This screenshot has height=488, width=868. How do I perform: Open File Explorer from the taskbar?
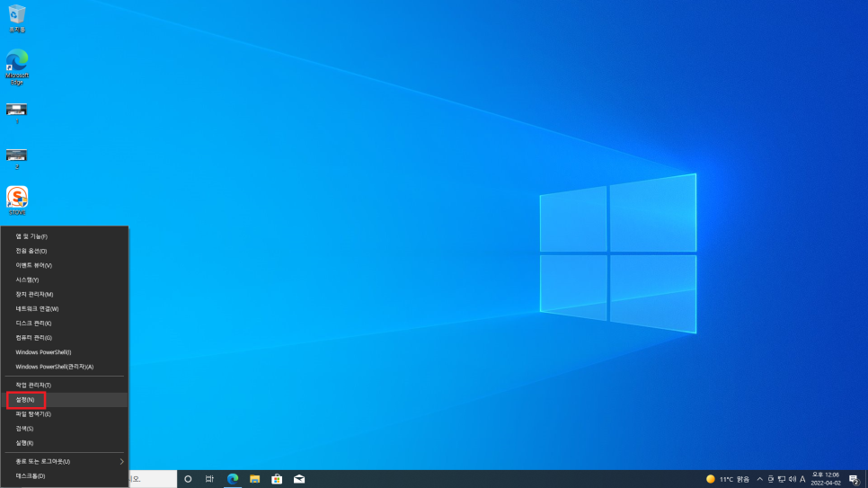point(254,479)
